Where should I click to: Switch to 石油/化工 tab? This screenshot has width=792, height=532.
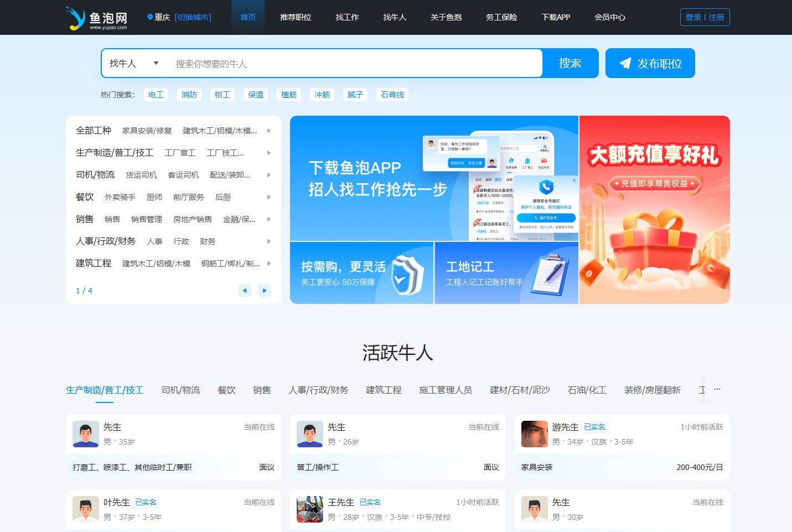(587, 390)
